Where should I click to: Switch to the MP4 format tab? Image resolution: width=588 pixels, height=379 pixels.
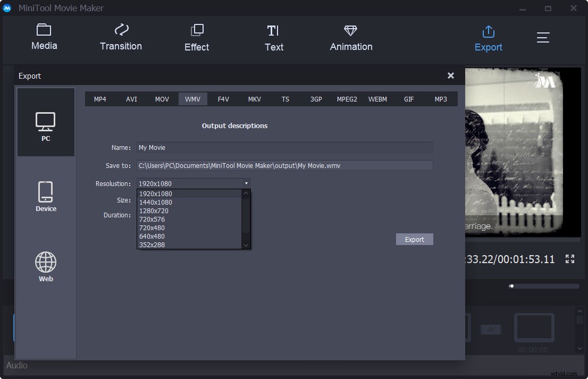[100, 99]
